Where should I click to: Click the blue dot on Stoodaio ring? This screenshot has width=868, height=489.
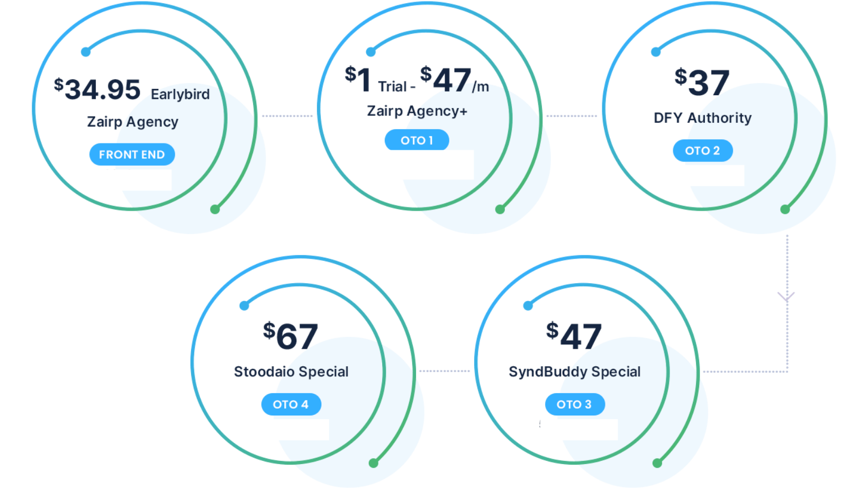pos(244,306)
